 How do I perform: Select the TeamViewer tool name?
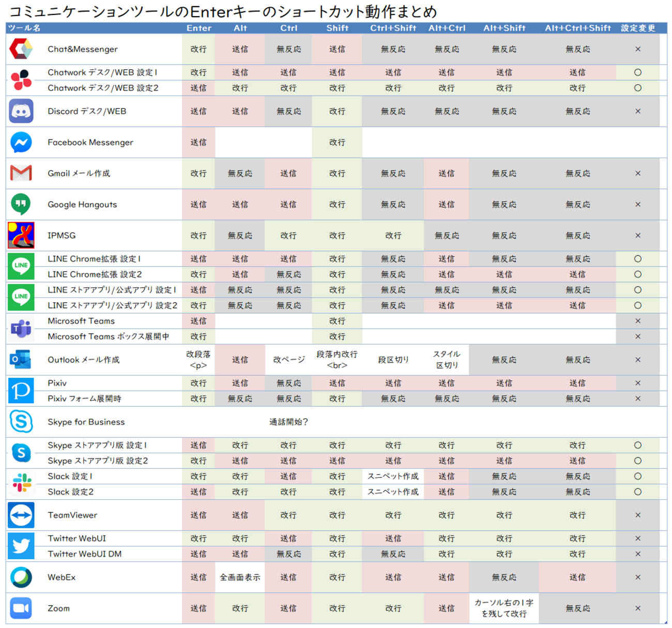[72, 515]
